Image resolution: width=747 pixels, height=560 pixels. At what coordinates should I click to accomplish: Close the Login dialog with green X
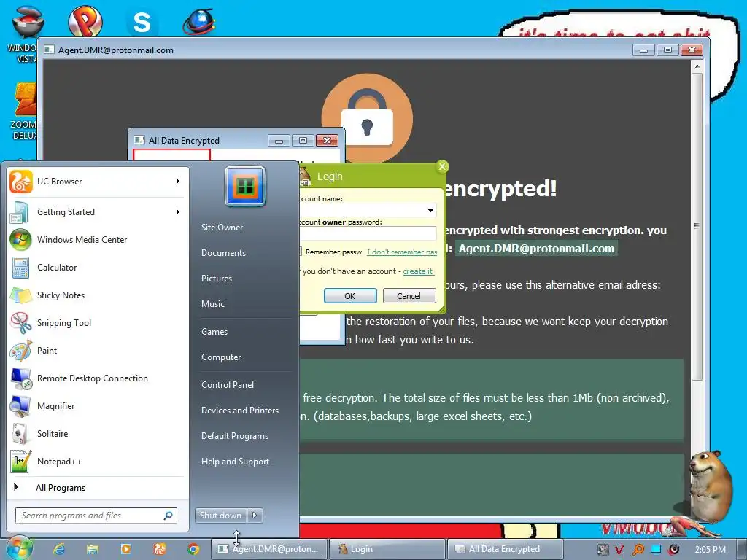coord(442,166)
